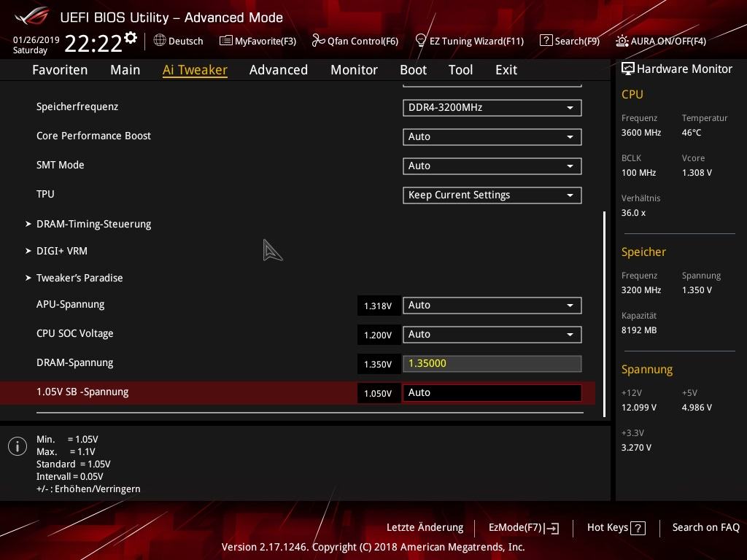Click the settings list vertical scrollbar

pos(605,314)
